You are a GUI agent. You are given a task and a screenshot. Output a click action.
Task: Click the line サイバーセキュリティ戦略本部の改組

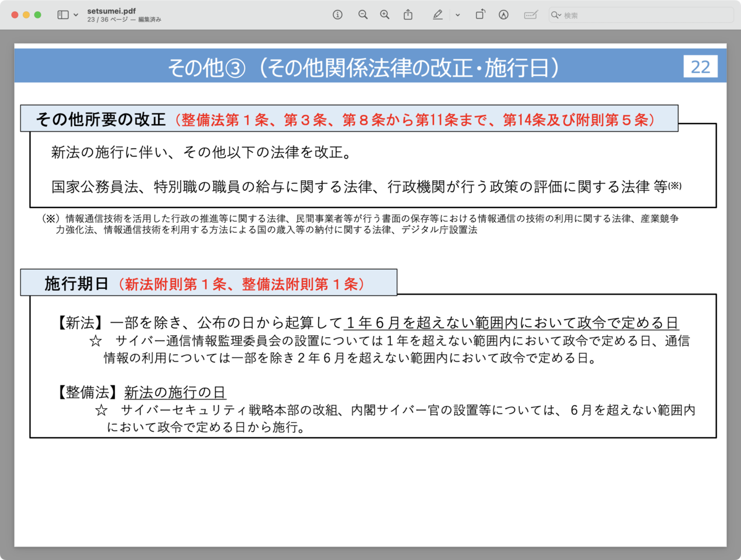(395, 410)
